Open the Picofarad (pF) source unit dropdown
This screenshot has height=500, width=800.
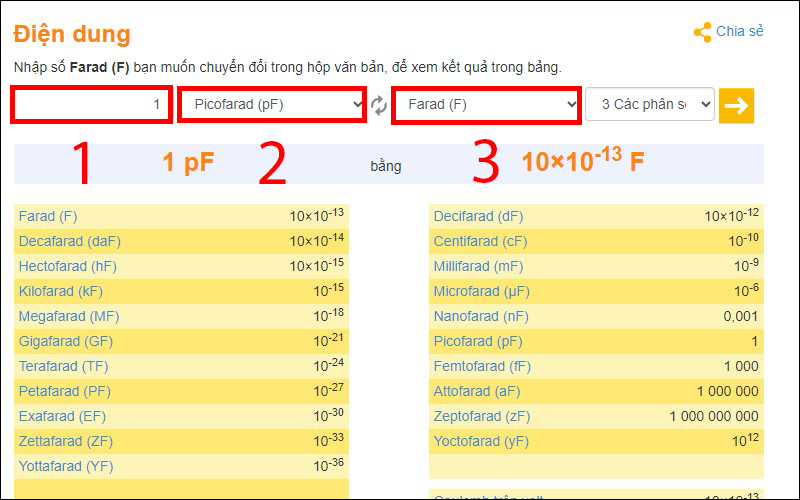click(x=272, y=105)
